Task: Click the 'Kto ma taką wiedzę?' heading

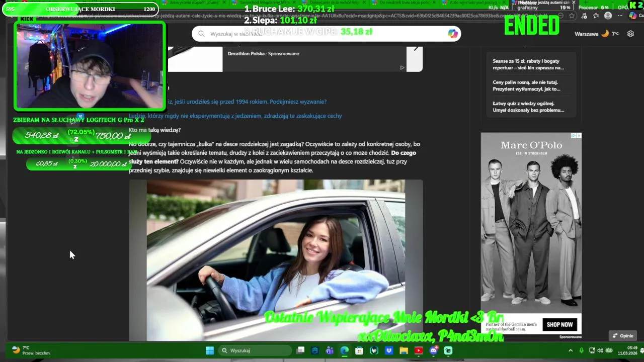Action: coord(154,130)
